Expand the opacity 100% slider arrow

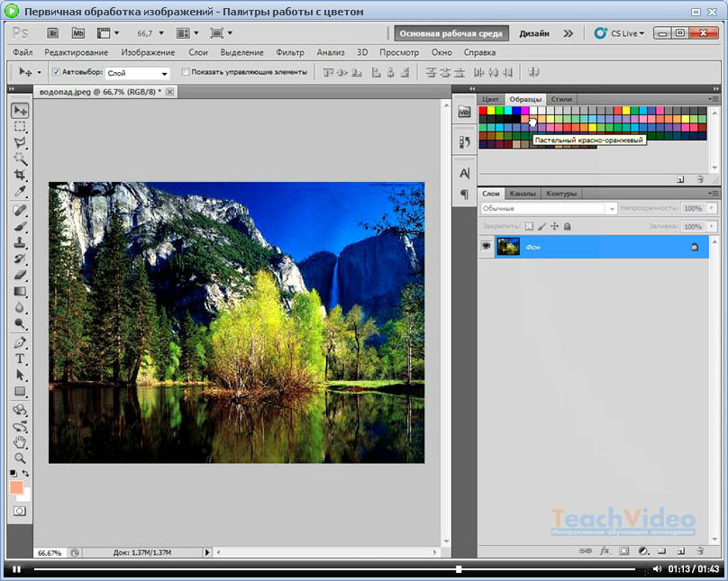pos(711,208)
